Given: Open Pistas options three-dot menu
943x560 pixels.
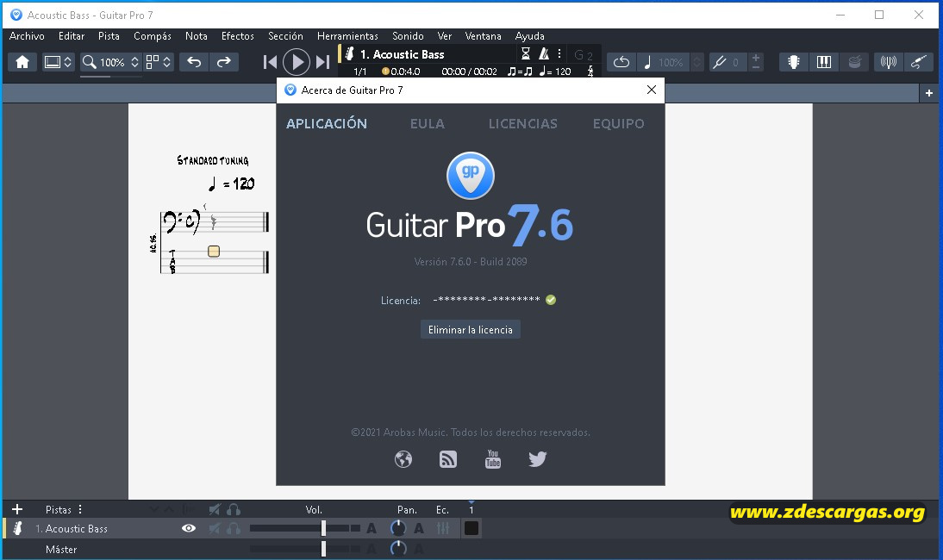Looking at the screenshot, I should tap(80, 509).
